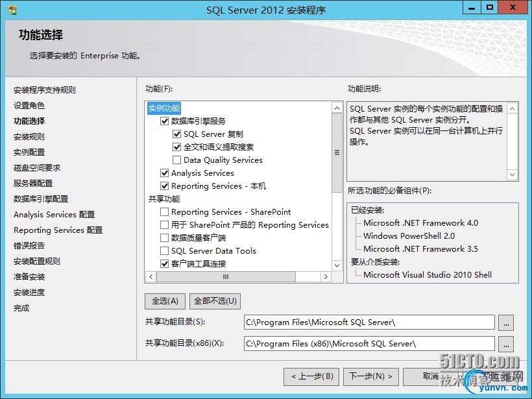Image resolution: width=532 pixels, height=399 pixels.
Task: Click feature list horizontal scrollbar thumb
Action: (x=226, y=276)
